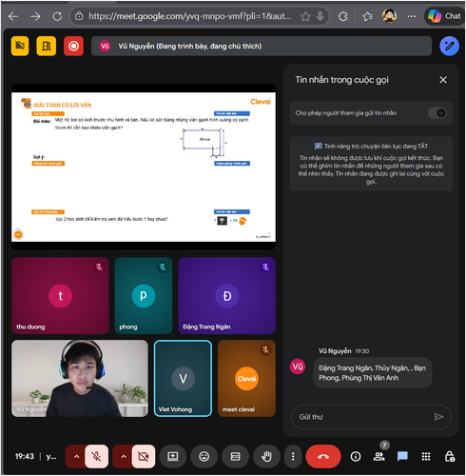The height and width of the screenshot is (476, 466).
Task: Select Viet Vohong participant tile
Action: point(183,378)
